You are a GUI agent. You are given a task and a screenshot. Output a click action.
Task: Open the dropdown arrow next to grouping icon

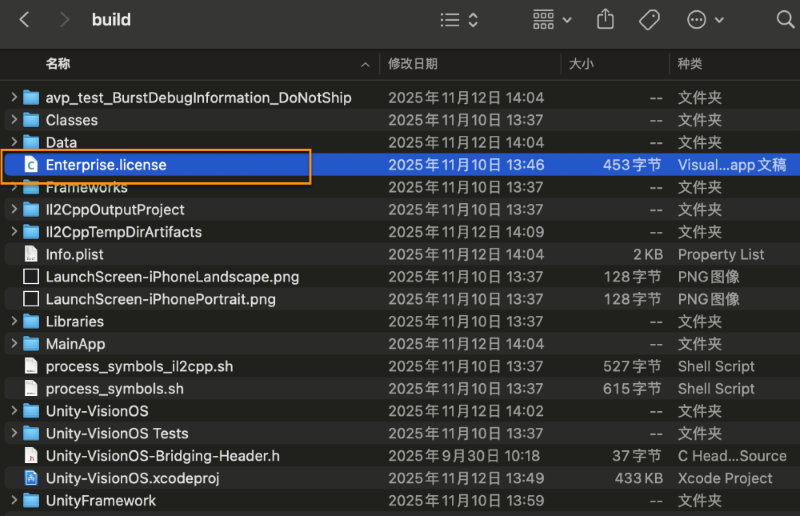pyautogui.click(x=567, y=20)
